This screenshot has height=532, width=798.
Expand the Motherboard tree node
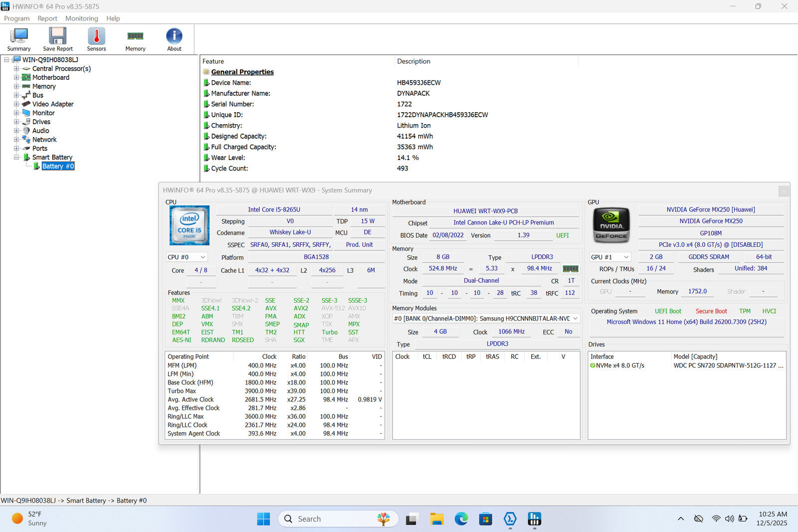click(16, 78)
